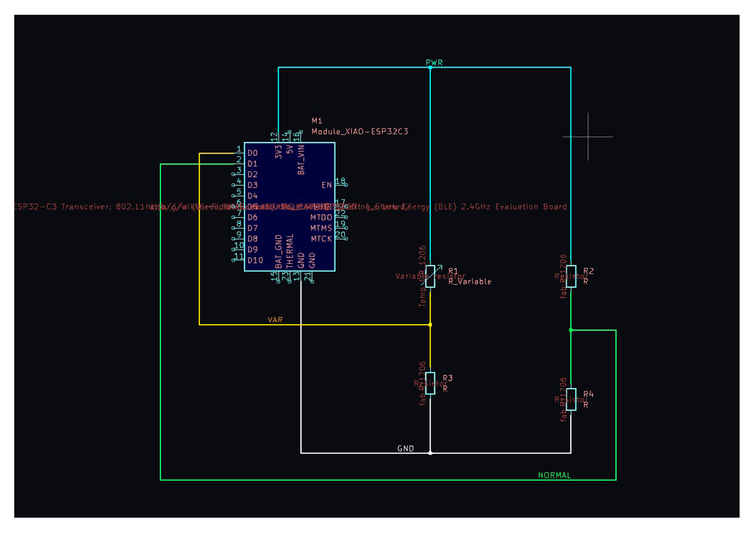Click pin number 20 beside MTCK

point(340,235)
